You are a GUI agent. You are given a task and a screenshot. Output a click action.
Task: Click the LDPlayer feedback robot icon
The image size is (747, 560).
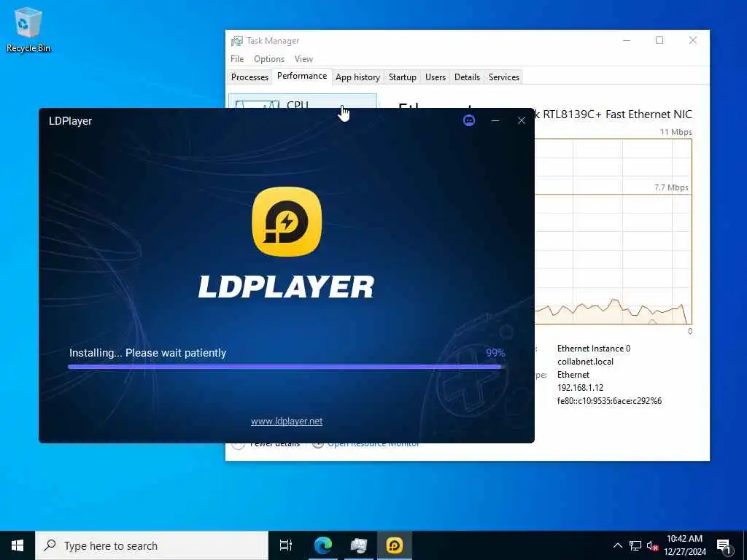pos(469,120)
